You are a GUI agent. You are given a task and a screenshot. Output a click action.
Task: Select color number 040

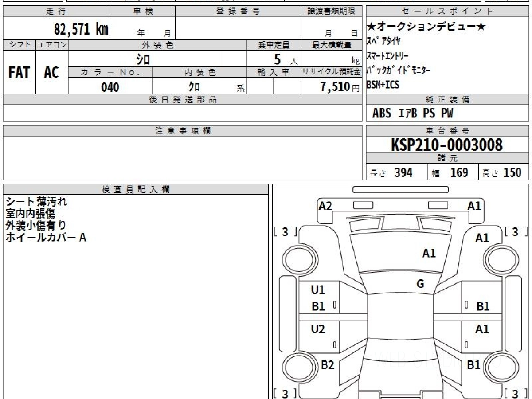[110, 87]
